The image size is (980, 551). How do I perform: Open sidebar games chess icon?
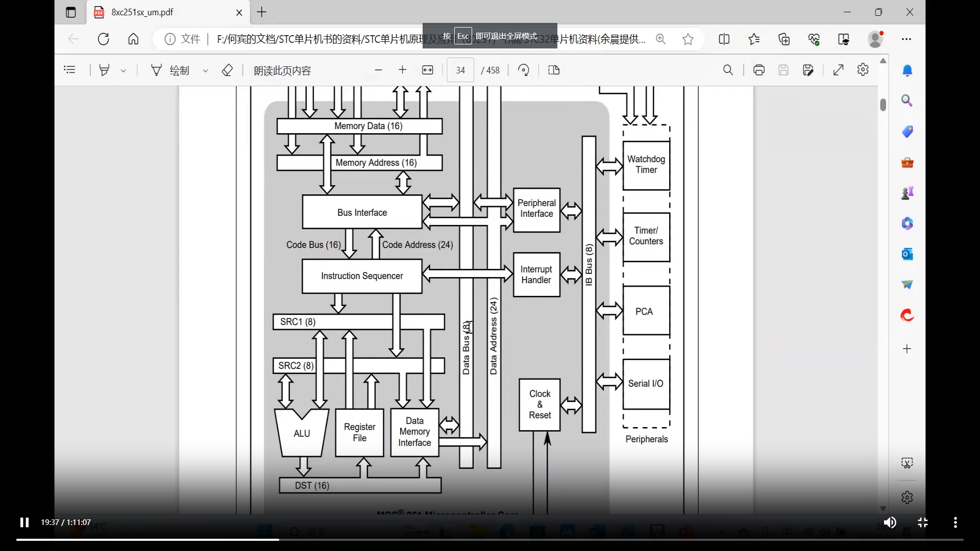pos(907,193)
